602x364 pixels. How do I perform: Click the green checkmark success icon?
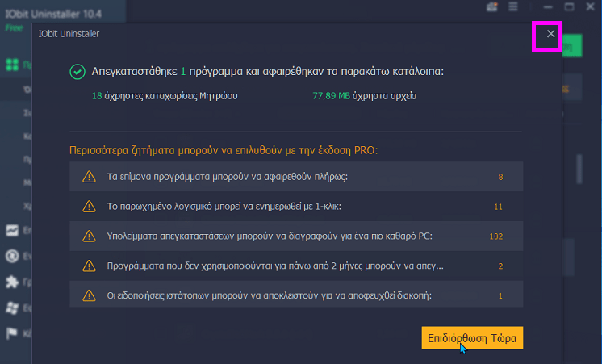(x=77, y=72)
